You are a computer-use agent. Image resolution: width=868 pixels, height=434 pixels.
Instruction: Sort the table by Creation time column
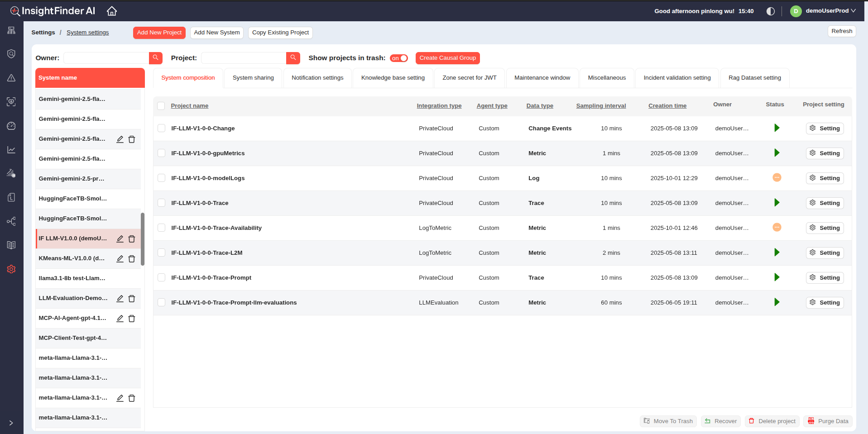pos(667,106)
